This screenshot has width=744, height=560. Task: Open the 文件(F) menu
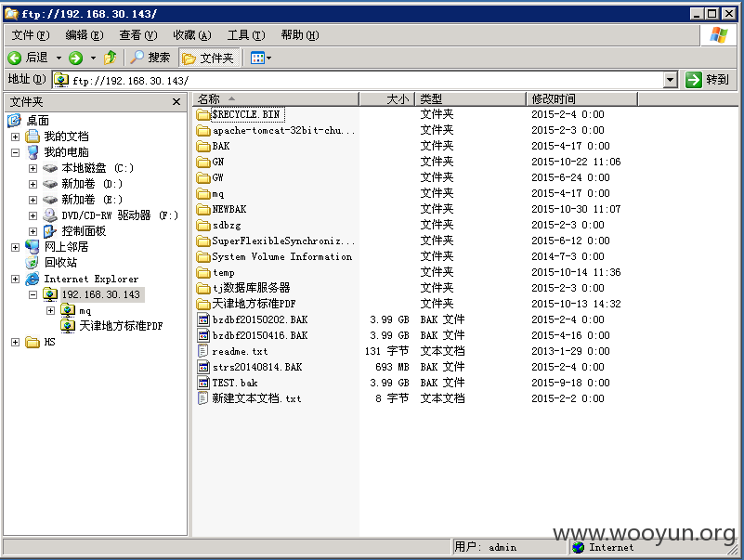[31, 35]
